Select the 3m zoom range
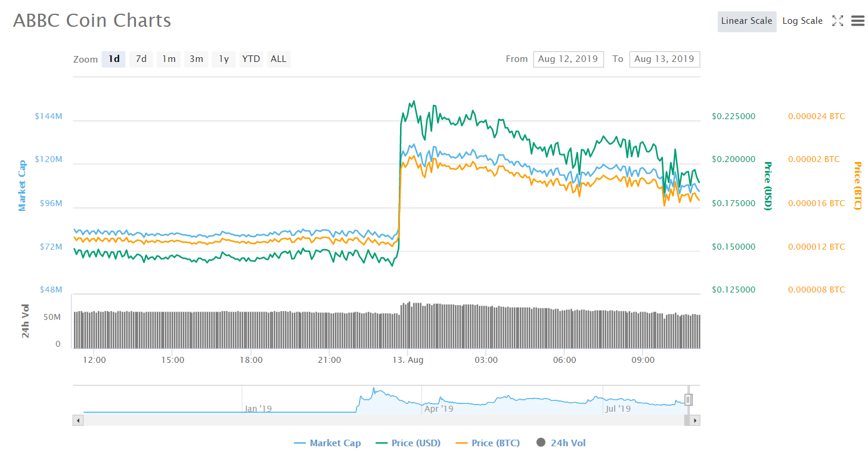Viewport: 868px width, 451px height. (196, 59)
